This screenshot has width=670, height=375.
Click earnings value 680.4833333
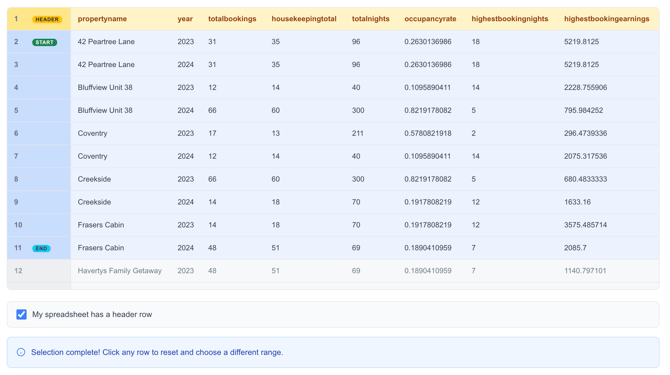[585, 179]
